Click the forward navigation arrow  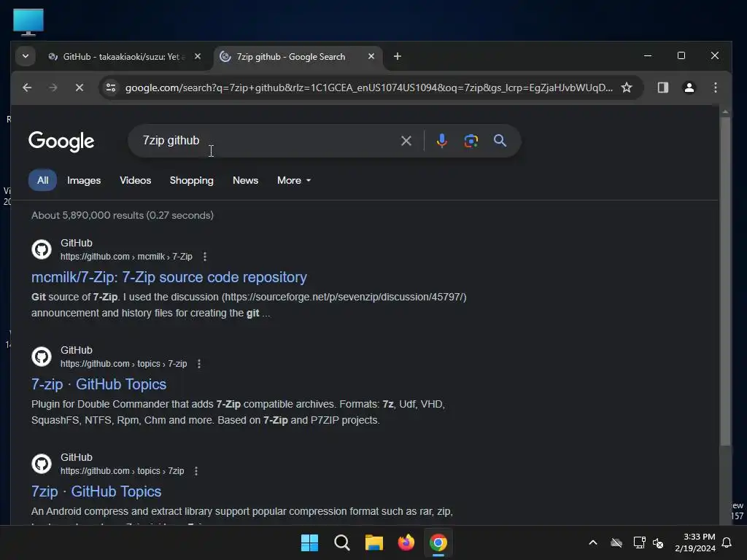53,87
